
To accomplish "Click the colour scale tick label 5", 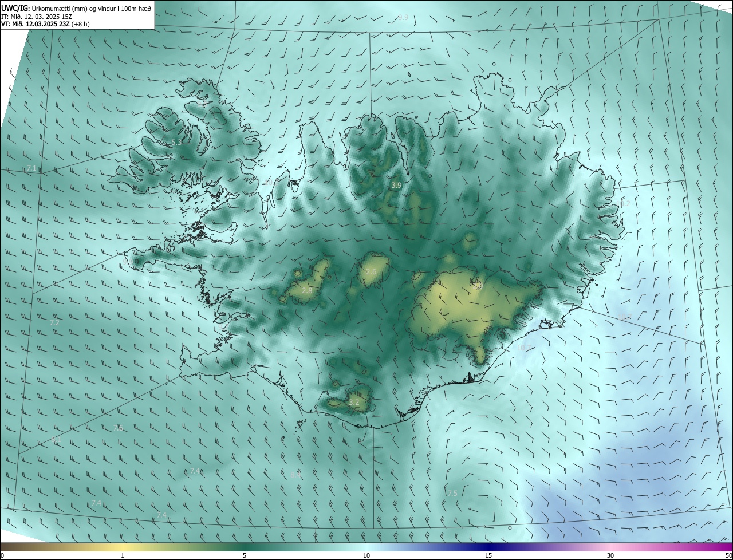I will coord(245,555).
